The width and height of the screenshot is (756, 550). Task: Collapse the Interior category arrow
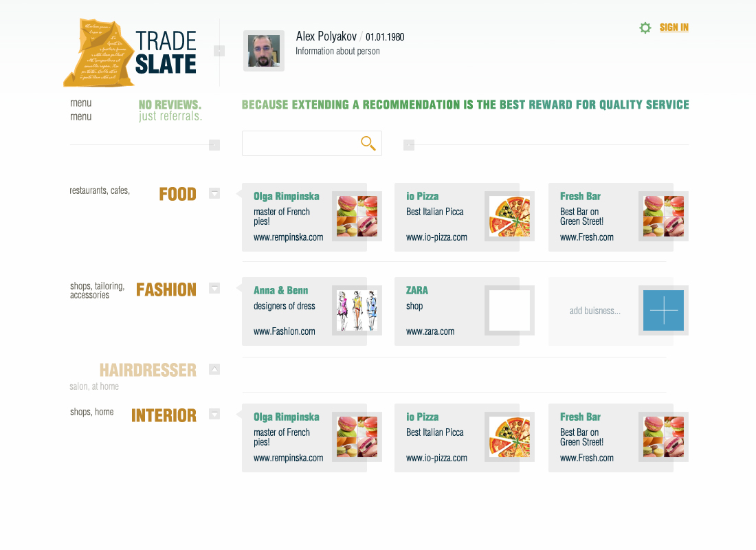(214, 414)
